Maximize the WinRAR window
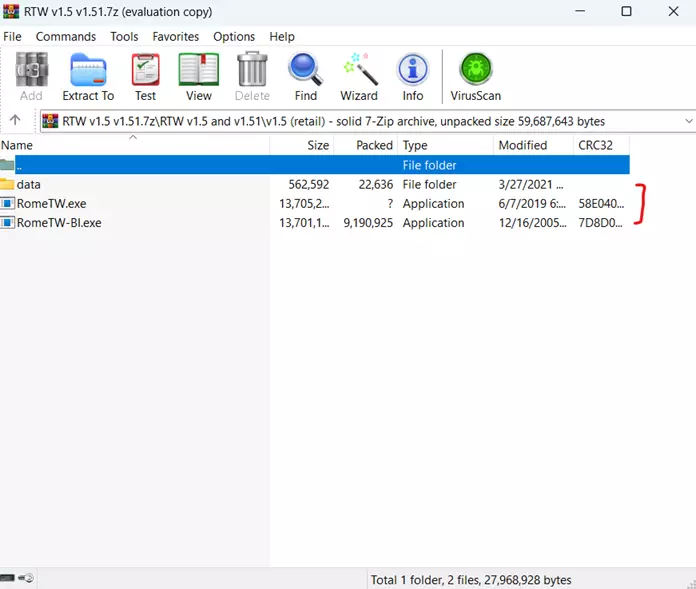 click(626, 11)
